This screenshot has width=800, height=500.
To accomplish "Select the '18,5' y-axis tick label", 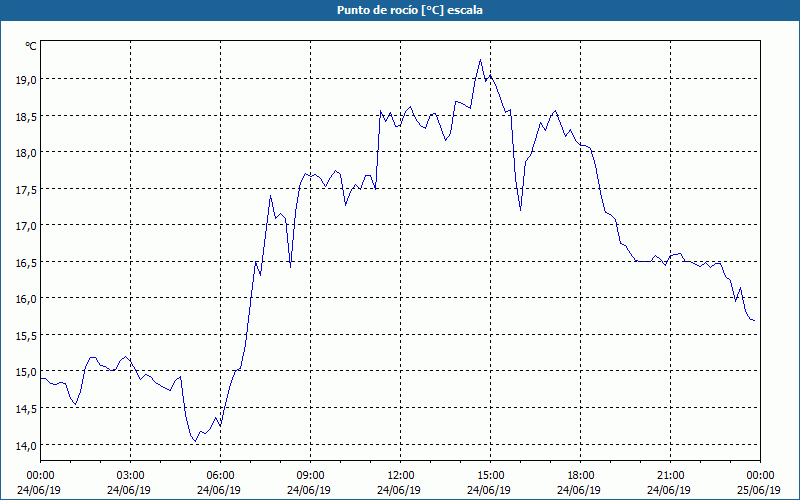I will point(28,116).
